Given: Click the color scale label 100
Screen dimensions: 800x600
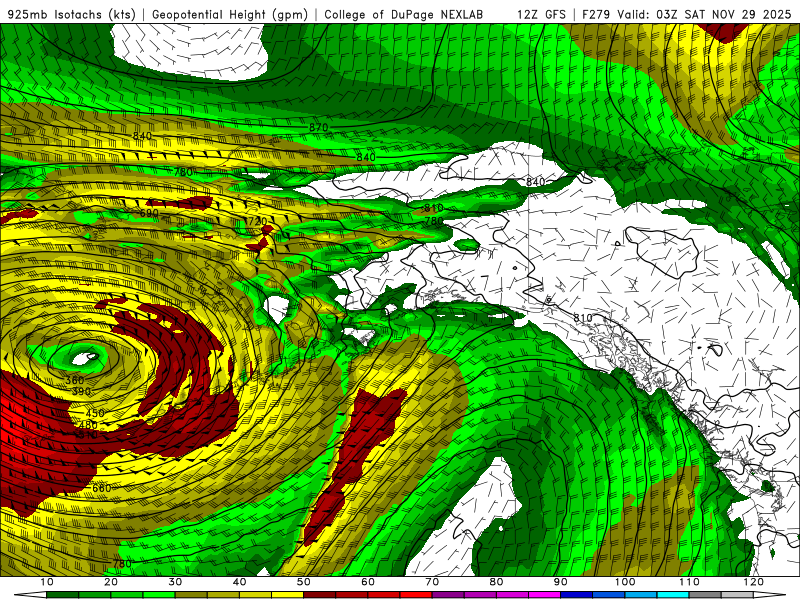Looking at the screenshot, I should click(625, 582).
